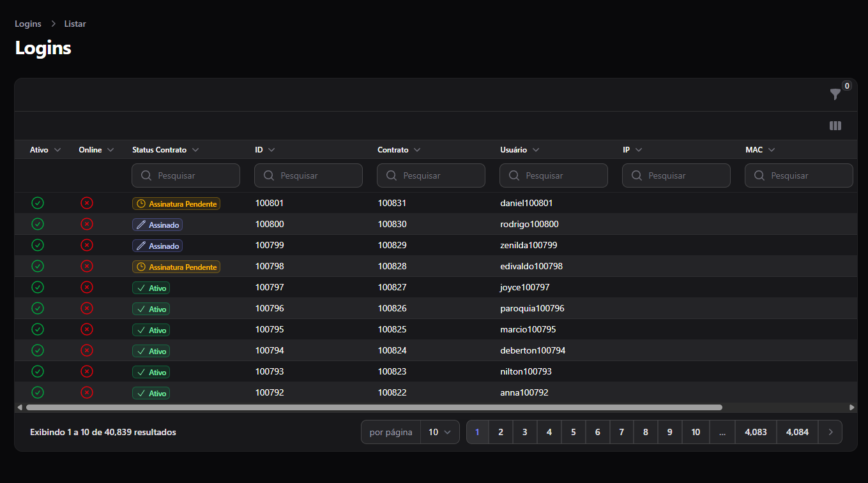Click the Assinado badge for zenilda100799
The height and width of the screenshot is (483, 868).
(x=157, y=246)
